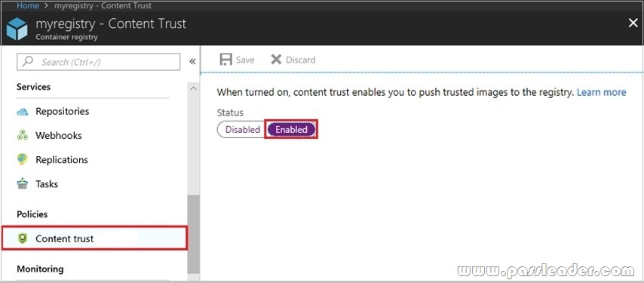Click the Save floppy disk icon
This screenshot has width=644, height=283.
point(226,60)
